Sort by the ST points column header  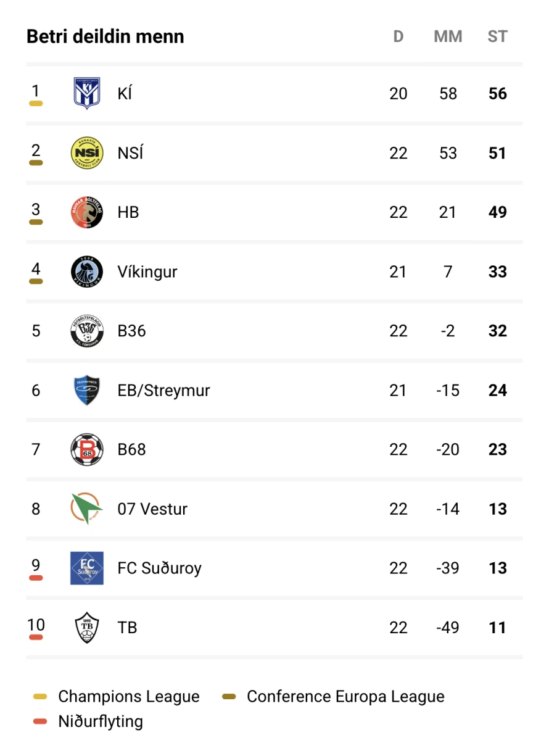click(x=498, y=36)
